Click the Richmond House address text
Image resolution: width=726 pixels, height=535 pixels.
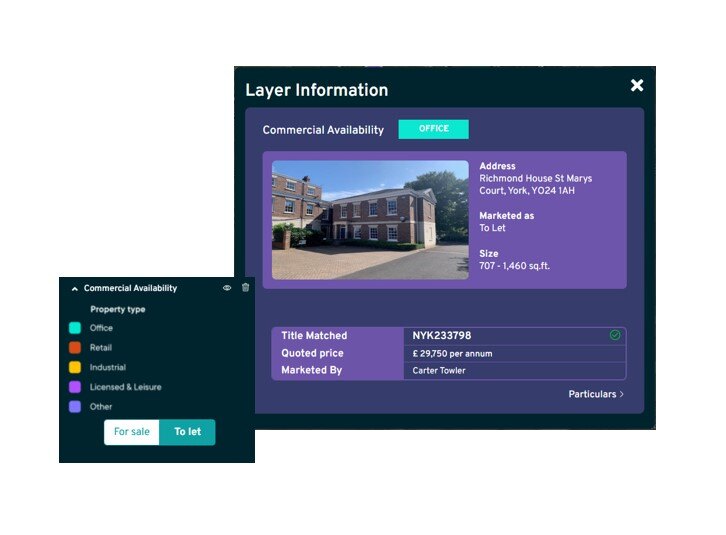535,185
